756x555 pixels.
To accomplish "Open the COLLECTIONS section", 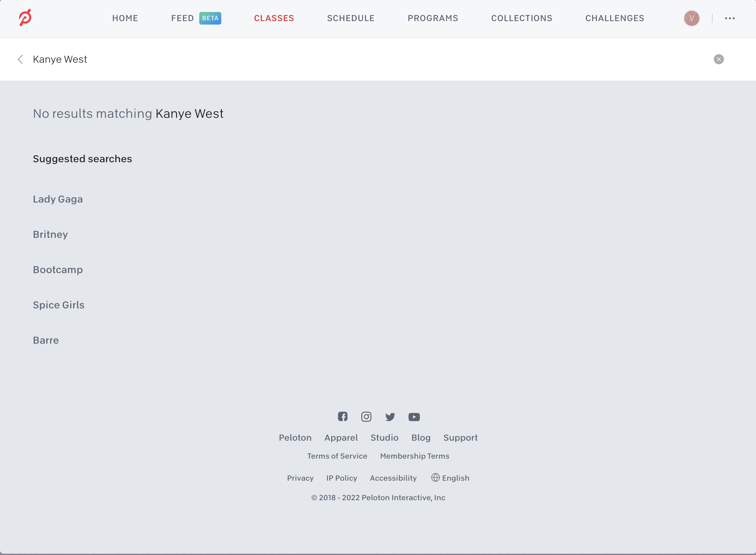I will click(x=521, y=18).
